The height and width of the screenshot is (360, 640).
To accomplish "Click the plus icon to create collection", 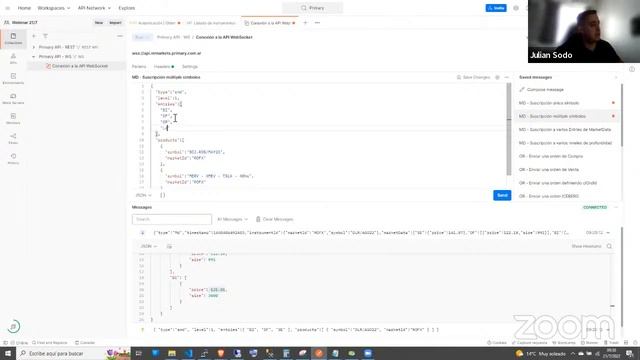I will click(34, 36).
